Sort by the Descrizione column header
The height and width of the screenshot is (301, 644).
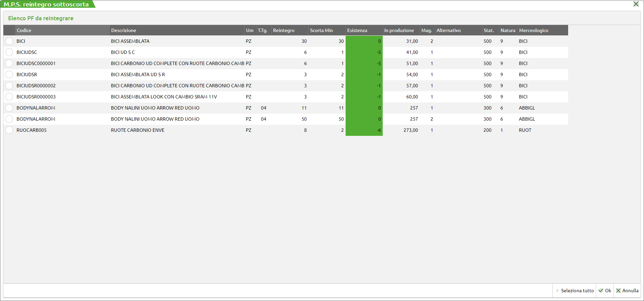click(124, 30)
